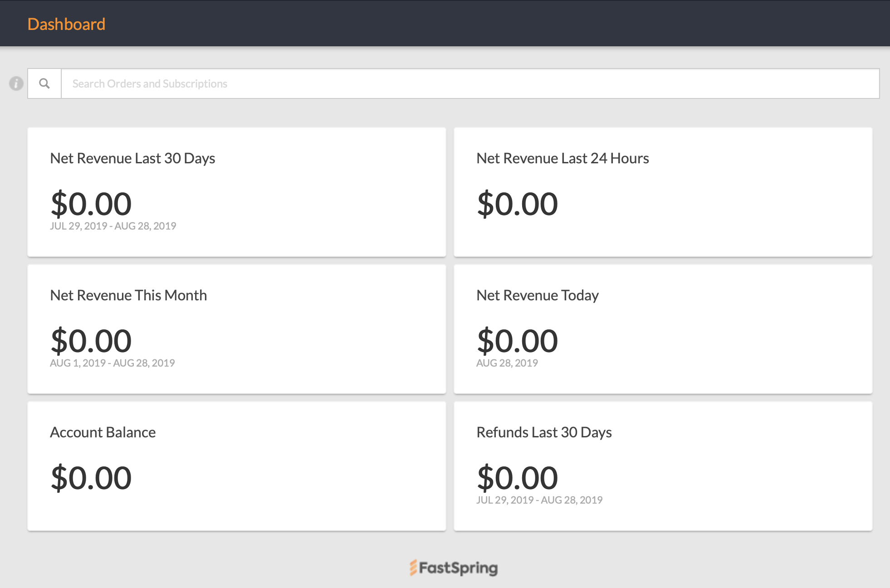The height and width of the screenshot is (588, 890).
Task: Open the Net Revenue This Month card
Action: click(237, 329)
